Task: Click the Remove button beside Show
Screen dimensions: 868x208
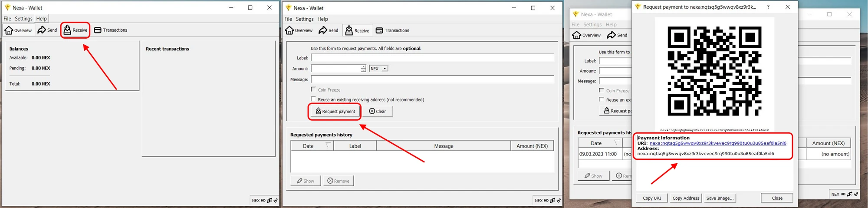Action: [338, 181]
